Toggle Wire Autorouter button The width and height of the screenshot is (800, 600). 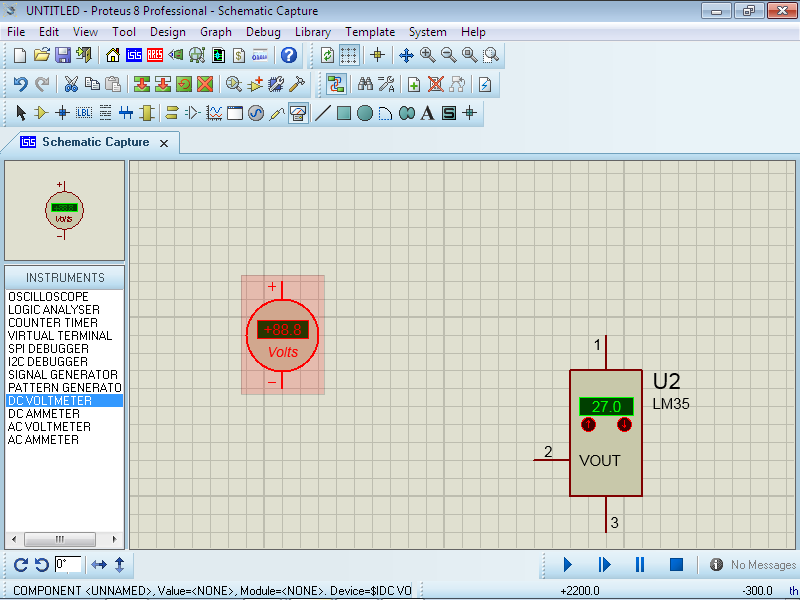click(x=335, y=84)
